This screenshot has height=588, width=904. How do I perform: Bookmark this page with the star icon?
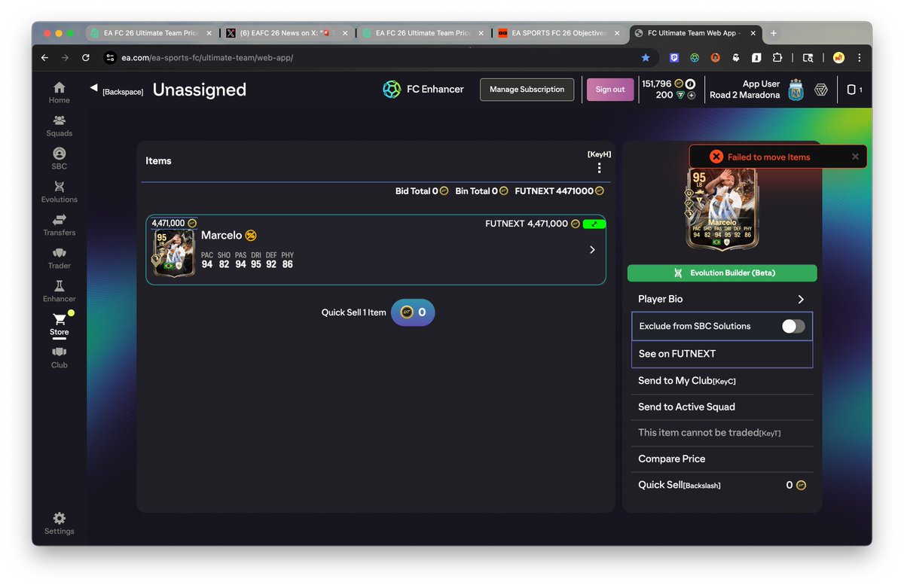(x=646, y=57)
